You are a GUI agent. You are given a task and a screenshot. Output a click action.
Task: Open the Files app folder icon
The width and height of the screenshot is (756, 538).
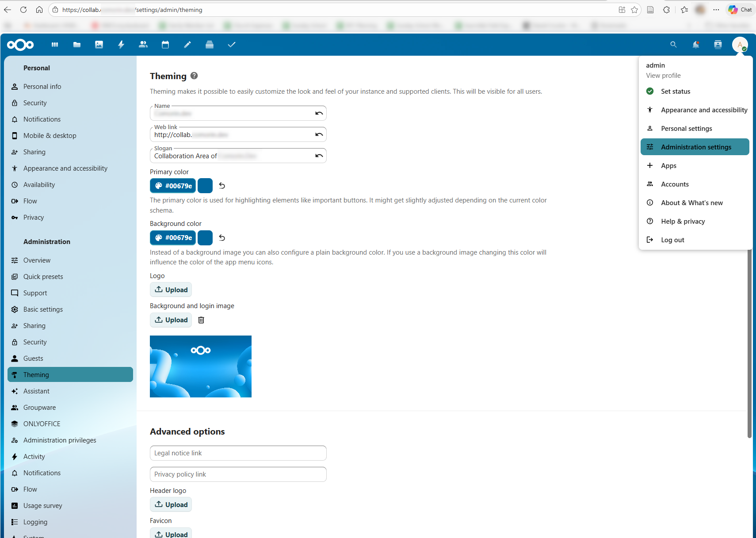coord(77,45)
